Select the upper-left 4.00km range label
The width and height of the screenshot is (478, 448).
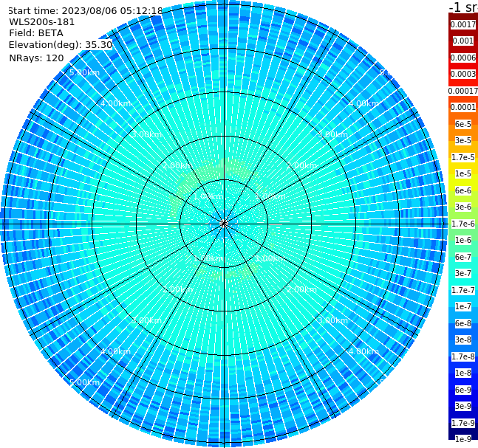[115, 103]
